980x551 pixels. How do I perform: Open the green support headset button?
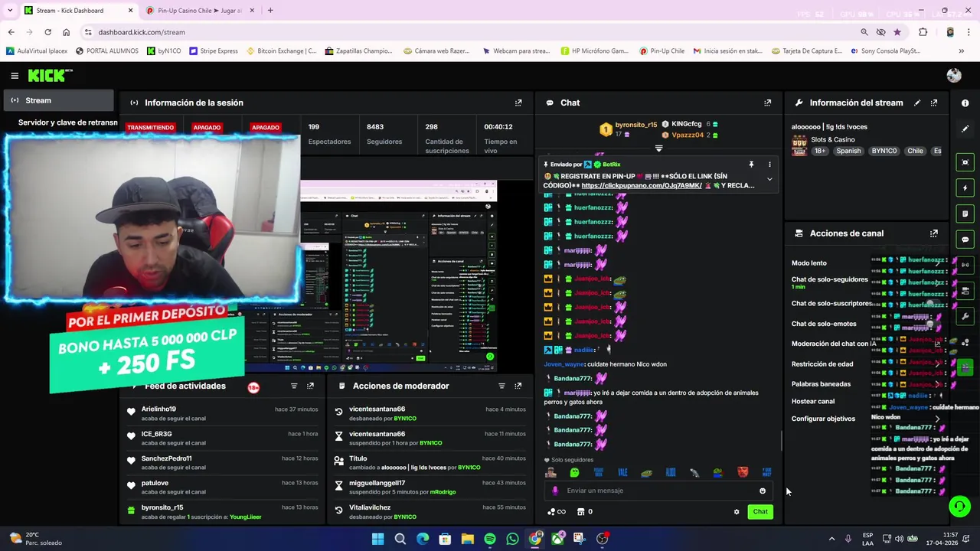(x=959, y=506)
